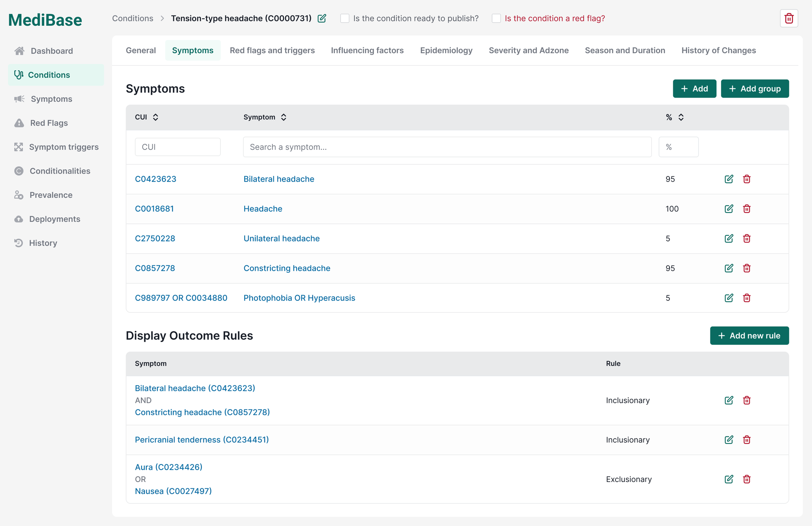Screen dimensions: 812x526
Task: Check 'Is the condition ready to publish?'
Action: (x=345, y=18)
